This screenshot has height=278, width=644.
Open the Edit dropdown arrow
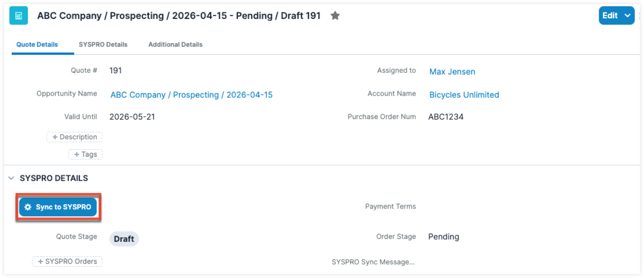[x=628, y=16]
